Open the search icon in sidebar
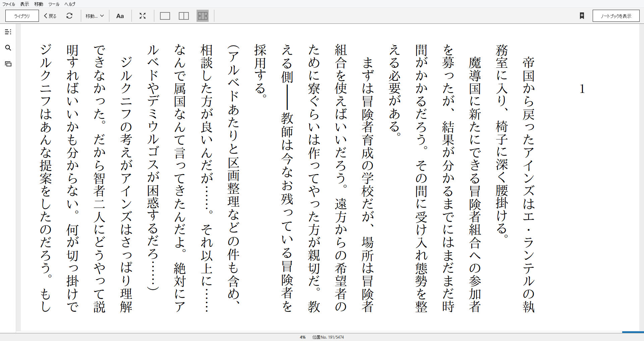Image resolution: width=644 pixels, height=341 pixels. 8,48
